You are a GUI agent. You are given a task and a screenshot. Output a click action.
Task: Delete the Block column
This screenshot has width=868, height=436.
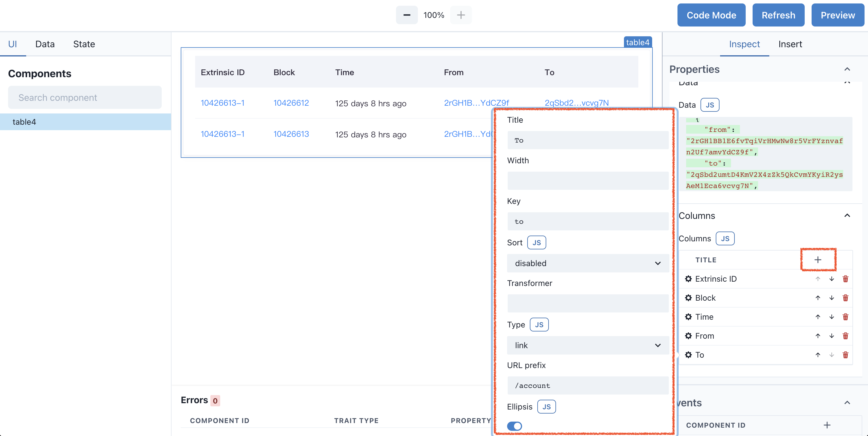click(x=846, y=298)
